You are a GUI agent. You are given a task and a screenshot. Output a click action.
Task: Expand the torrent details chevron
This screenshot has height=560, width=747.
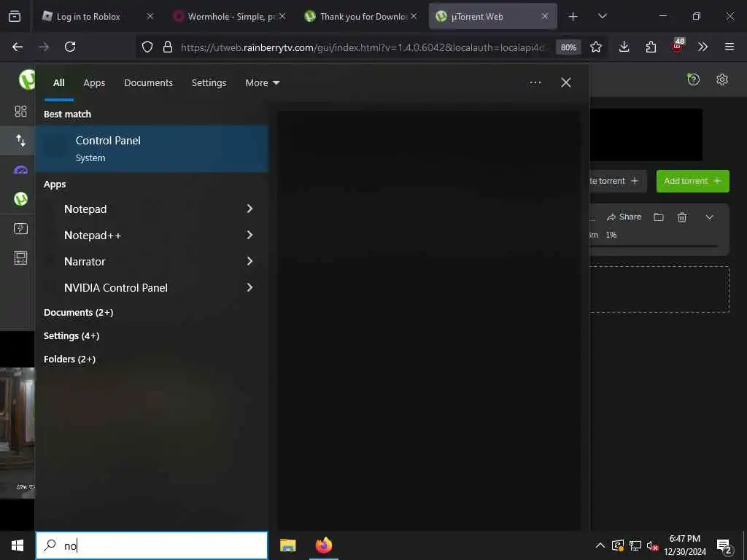coord(709,217)
